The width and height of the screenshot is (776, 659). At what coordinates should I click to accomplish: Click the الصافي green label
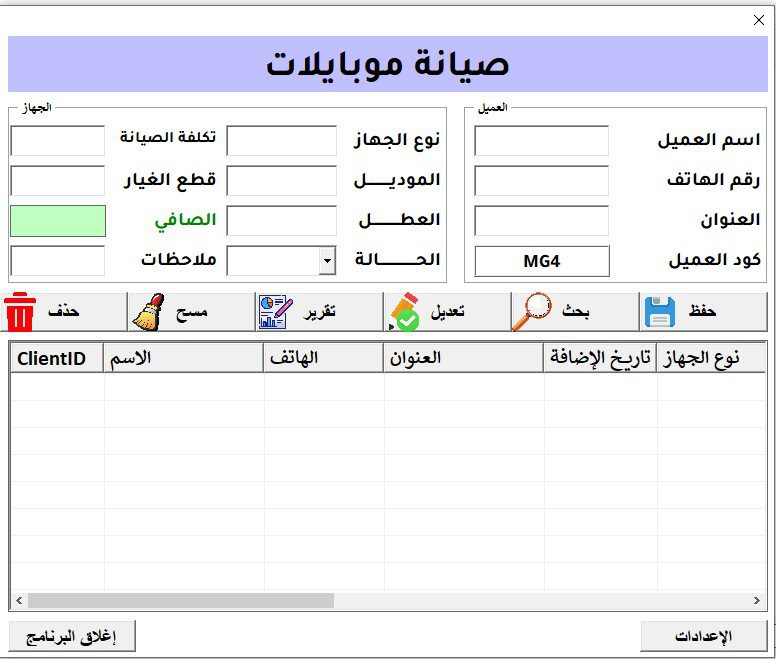(x=186, y=220)
